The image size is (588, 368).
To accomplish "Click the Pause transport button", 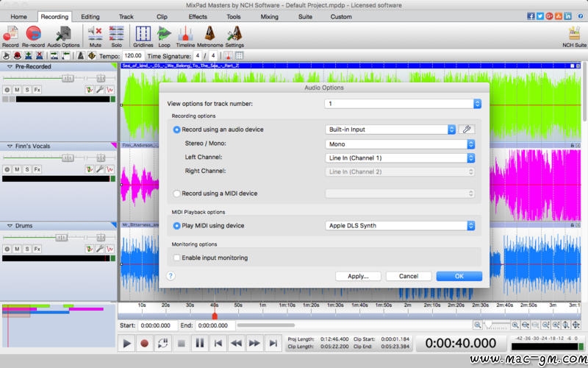I will pyautogui.click(x=199, y=343).
